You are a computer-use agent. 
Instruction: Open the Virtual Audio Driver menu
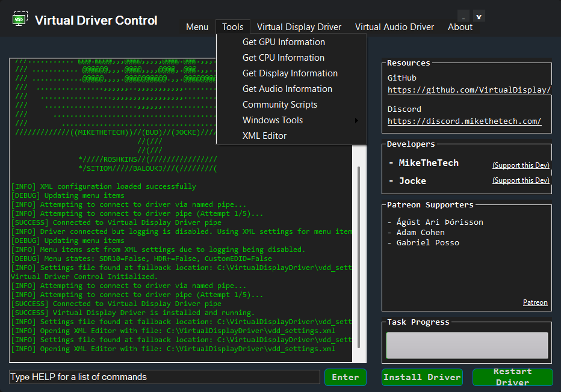(394, 27)
